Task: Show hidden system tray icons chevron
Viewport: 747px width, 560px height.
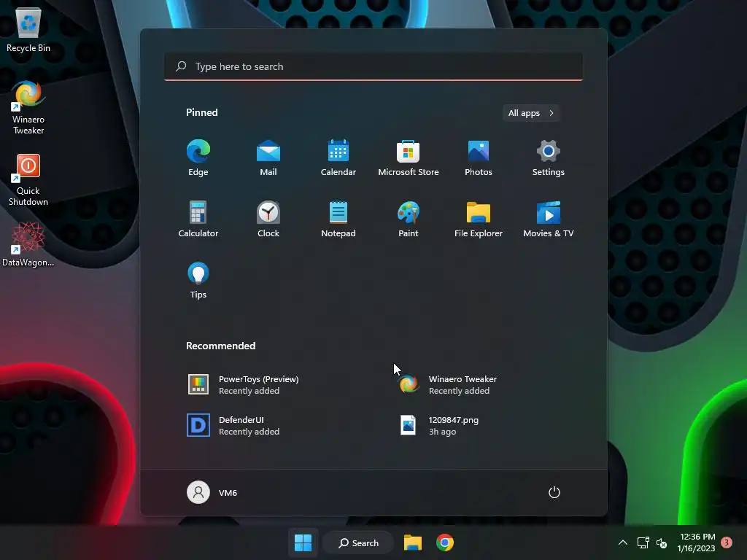Action: tap(623, 542)
